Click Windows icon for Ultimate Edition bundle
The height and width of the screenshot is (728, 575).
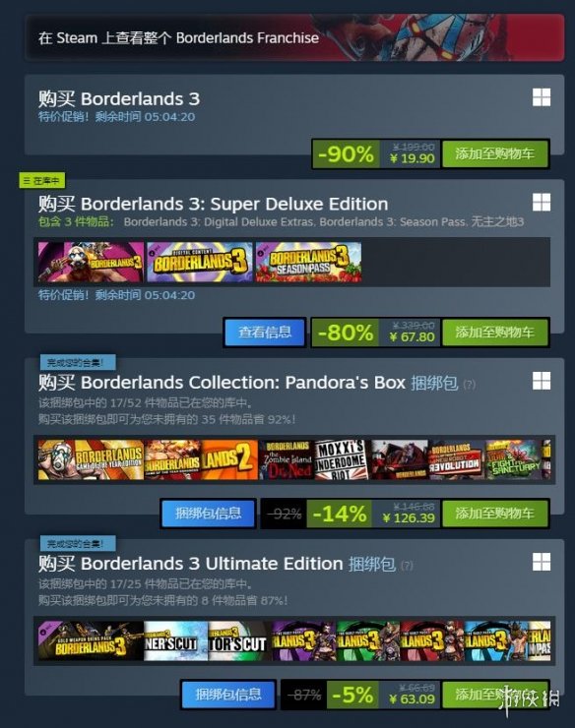pyautogui.click(x=542, y=562)
